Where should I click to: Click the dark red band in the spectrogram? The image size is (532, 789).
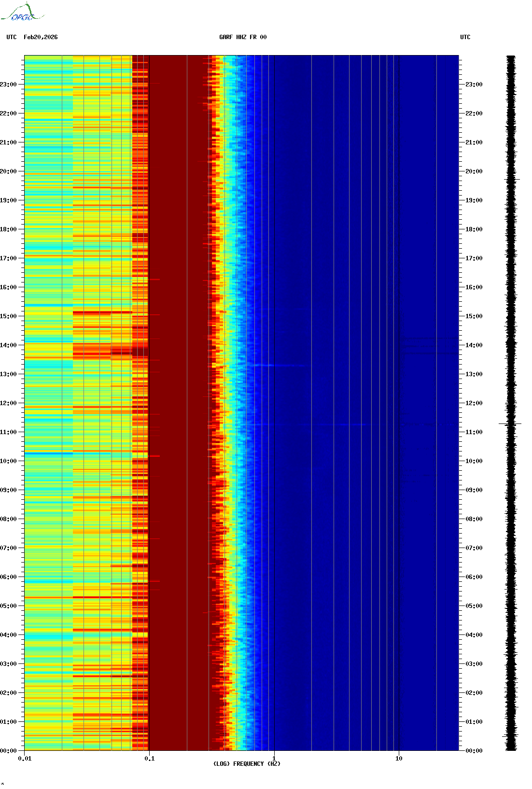178,386
